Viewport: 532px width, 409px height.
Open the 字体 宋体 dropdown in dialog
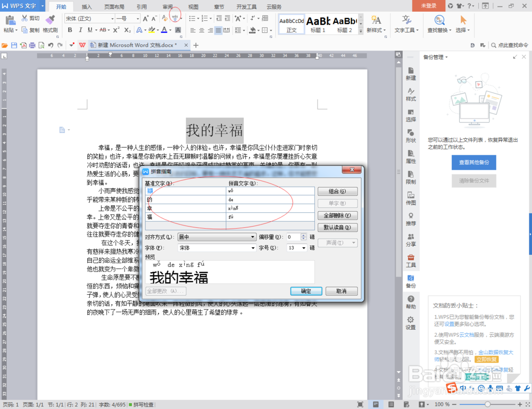(x=217, y=248)
